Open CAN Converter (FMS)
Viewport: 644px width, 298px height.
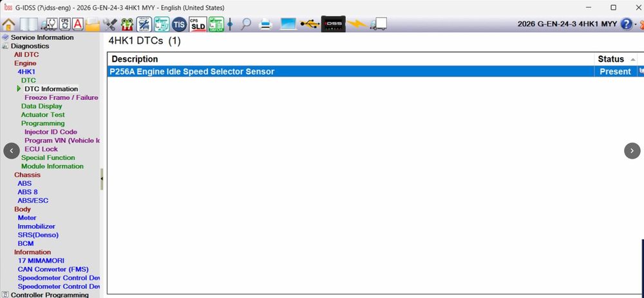tap(53, 270)
